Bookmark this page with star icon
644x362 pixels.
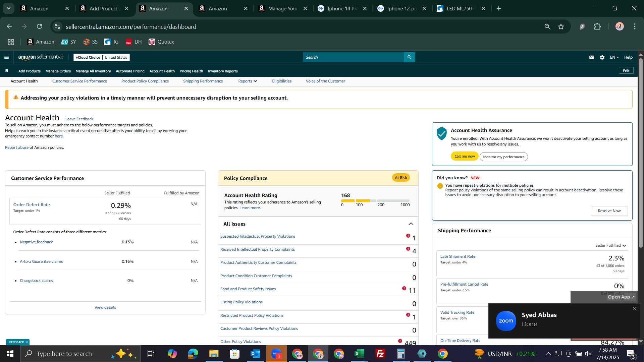561,26
